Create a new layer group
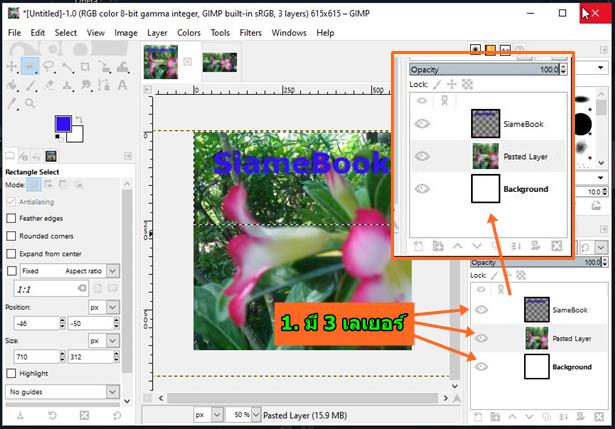The height and width of the screenshot is (429, 615). pyautogui.click(x=495, y=417)
